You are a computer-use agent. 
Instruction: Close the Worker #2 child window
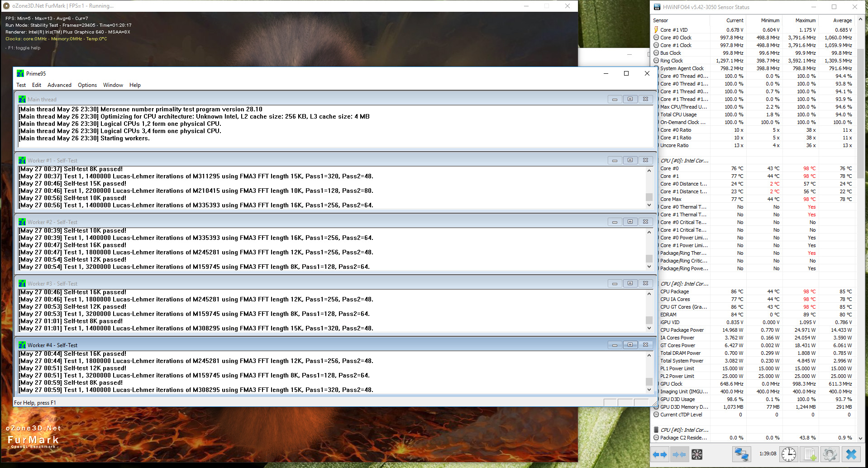645,222
